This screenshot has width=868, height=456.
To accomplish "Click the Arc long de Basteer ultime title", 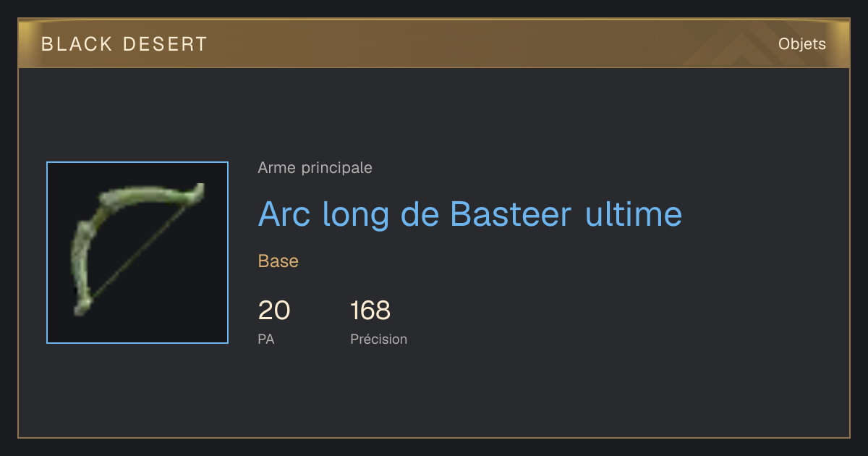I will [x=470, y=214].
